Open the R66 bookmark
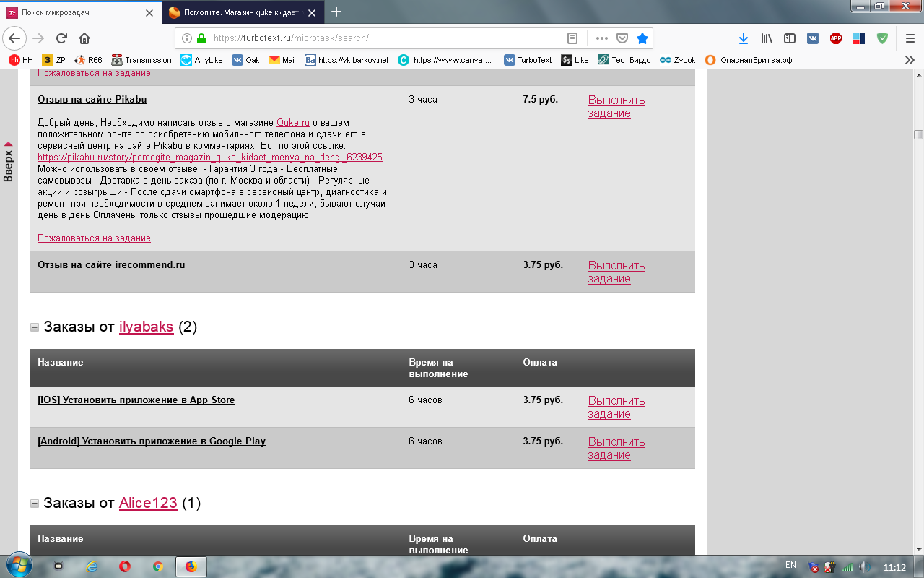The image size is (924, 578). pyautogui.click(x=88, y=60)
